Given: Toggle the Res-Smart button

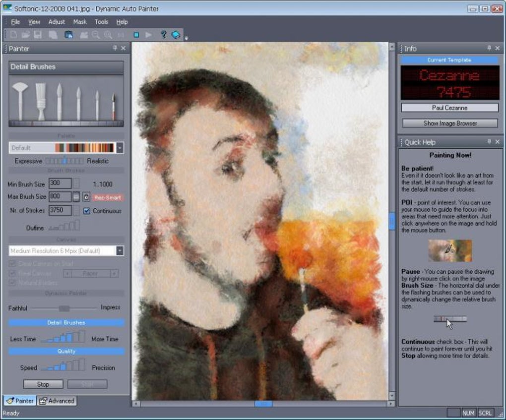Looking at the screenshot, I should [108, 197].
